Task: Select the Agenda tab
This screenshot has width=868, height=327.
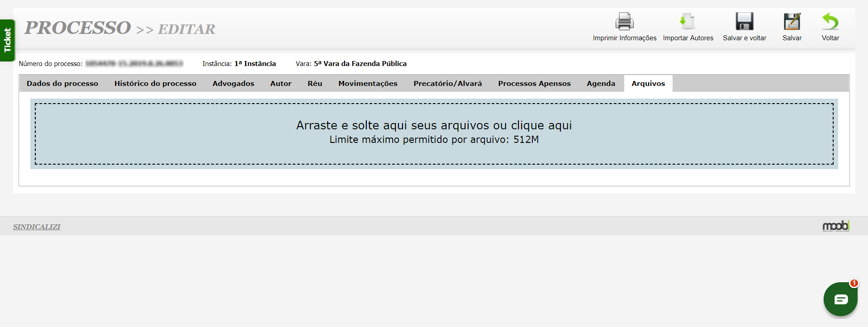Action: 601,84
